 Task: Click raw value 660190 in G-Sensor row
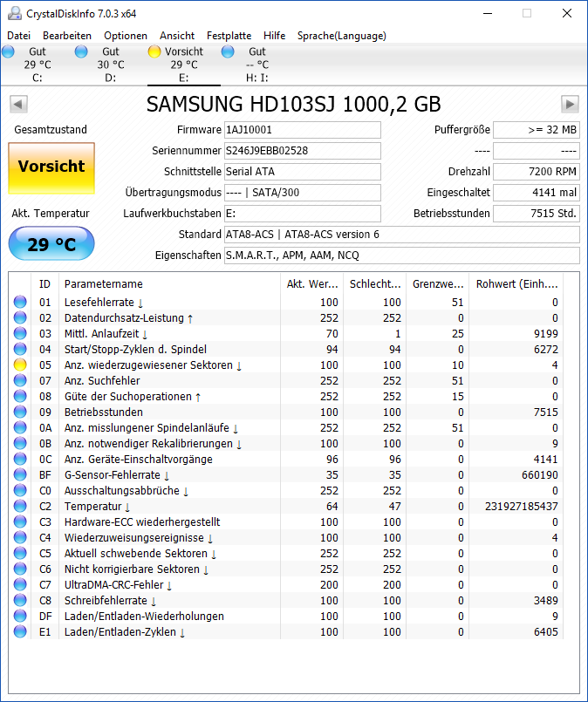coord(540,475)
